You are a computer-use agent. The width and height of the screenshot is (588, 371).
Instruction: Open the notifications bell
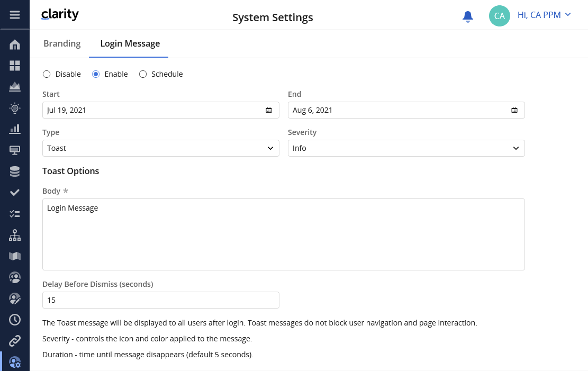tap(468, 16)
